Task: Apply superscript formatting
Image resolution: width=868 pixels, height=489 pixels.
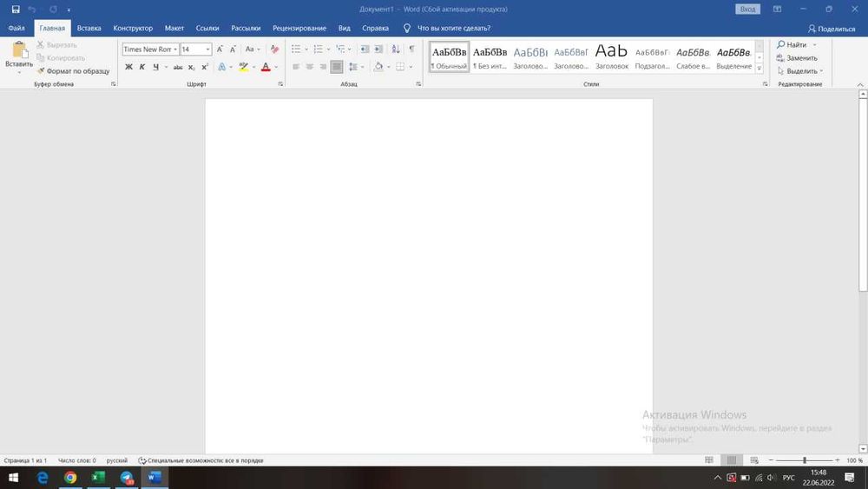Action: tap(204, 67)
